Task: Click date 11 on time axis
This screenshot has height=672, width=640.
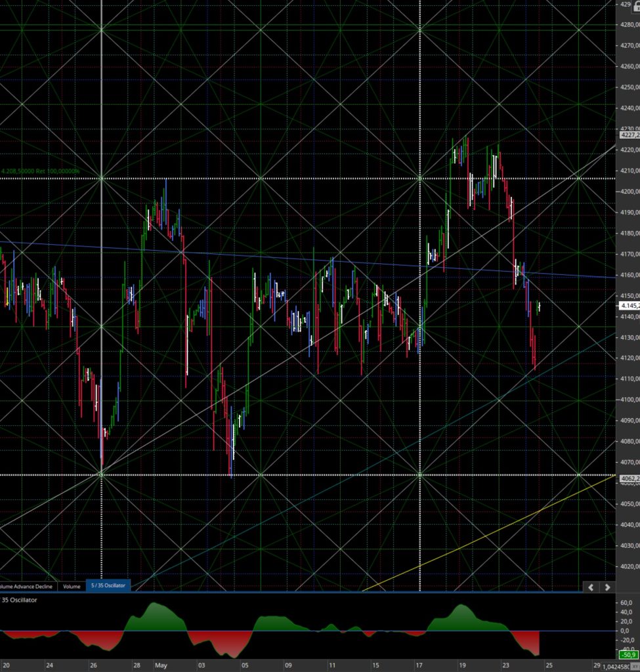Action: [331, 665]
